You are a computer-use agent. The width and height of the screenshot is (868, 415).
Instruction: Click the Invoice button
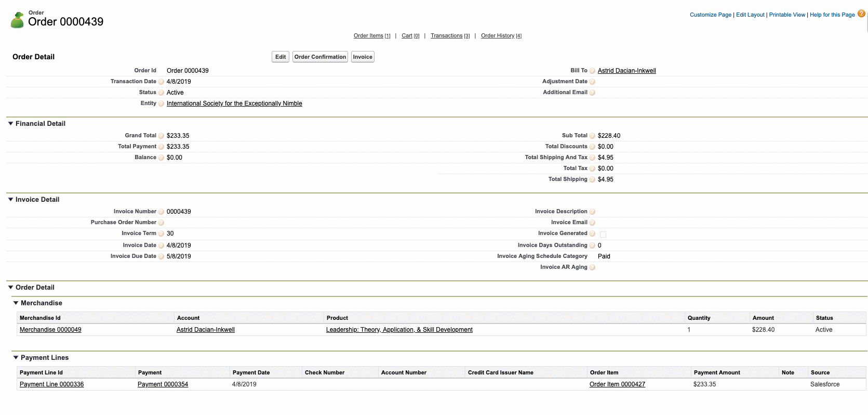coord(363,57)
